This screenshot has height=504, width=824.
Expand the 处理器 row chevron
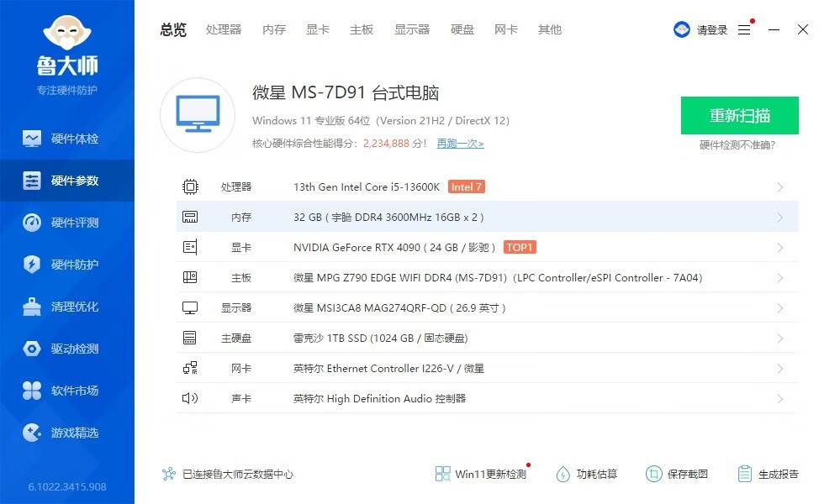780,187
